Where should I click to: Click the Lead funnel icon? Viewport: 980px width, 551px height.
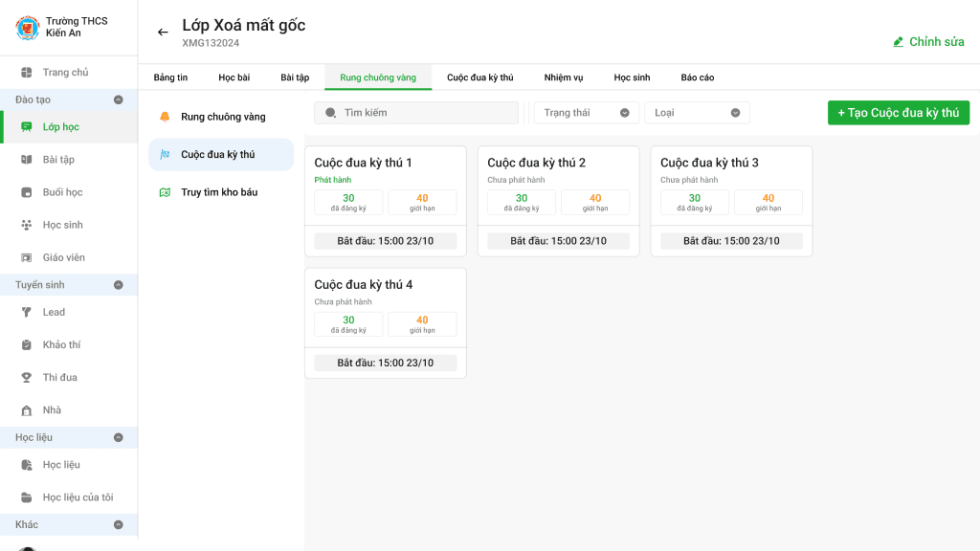[x=26, y=313]
